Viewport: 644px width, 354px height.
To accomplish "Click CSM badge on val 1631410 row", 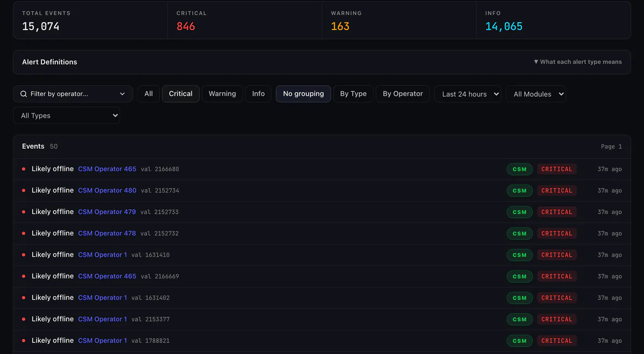I will [x=519, y=255].
